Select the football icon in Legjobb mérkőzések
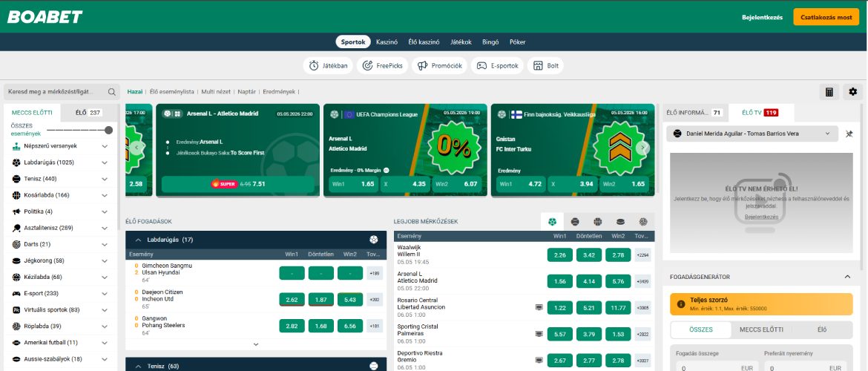This screenshot has width=868, height=371. tap(552, 222)
